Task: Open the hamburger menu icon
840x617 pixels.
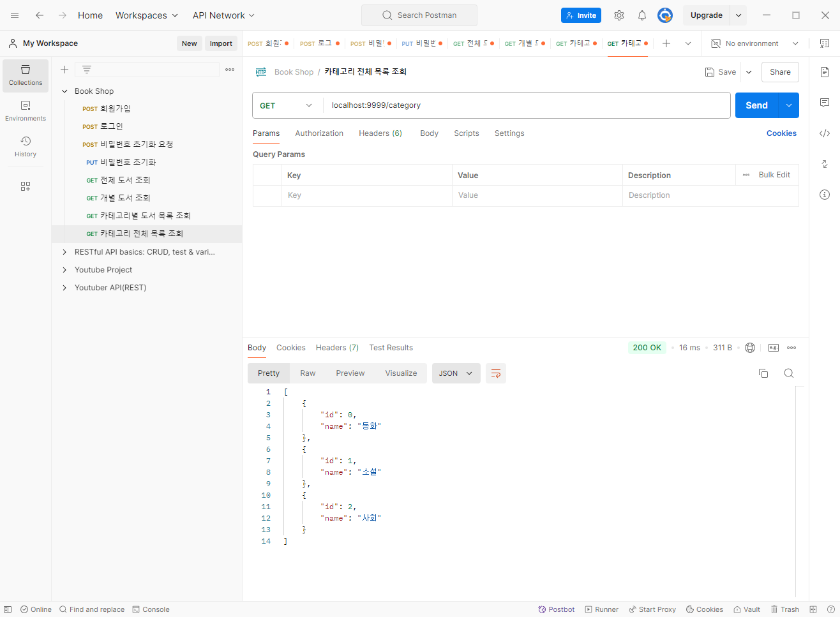Action: pos(15,15)
